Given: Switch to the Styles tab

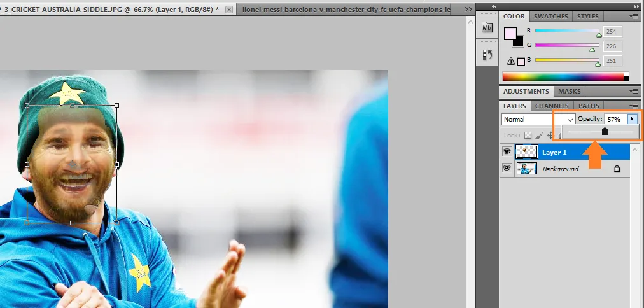Looking at the screenshot, I should [587, 16].
